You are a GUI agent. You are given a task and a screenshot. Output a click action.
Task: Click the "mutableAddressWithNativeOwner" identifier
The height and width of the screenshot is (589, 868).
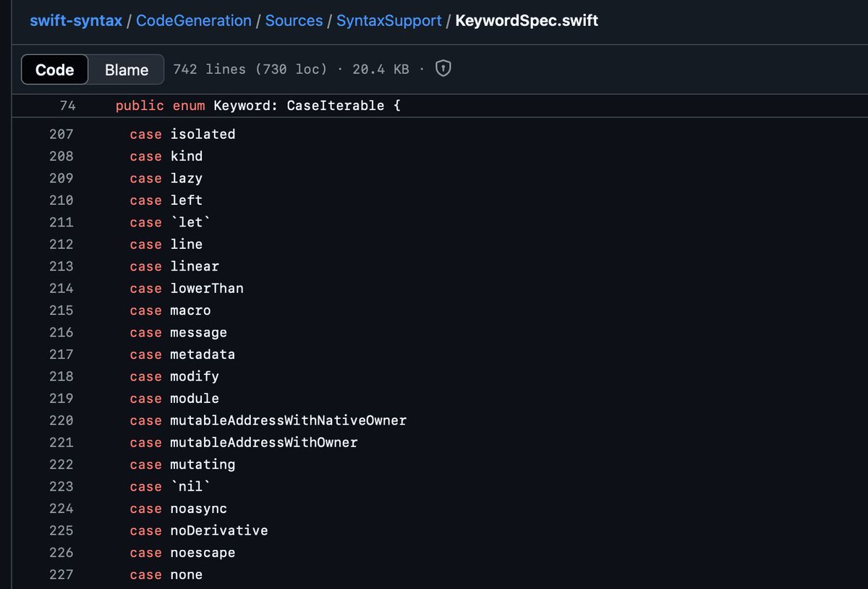[289, 420]
